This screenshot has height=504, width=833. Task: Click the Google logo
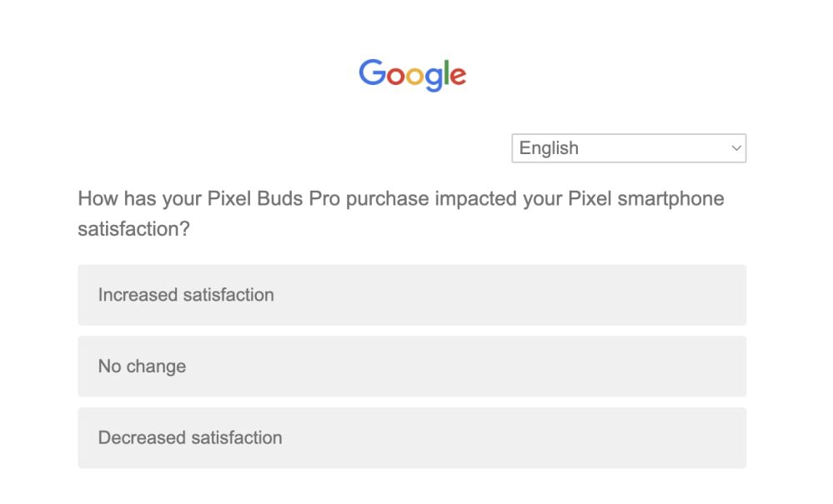click(x=413, y=75)
